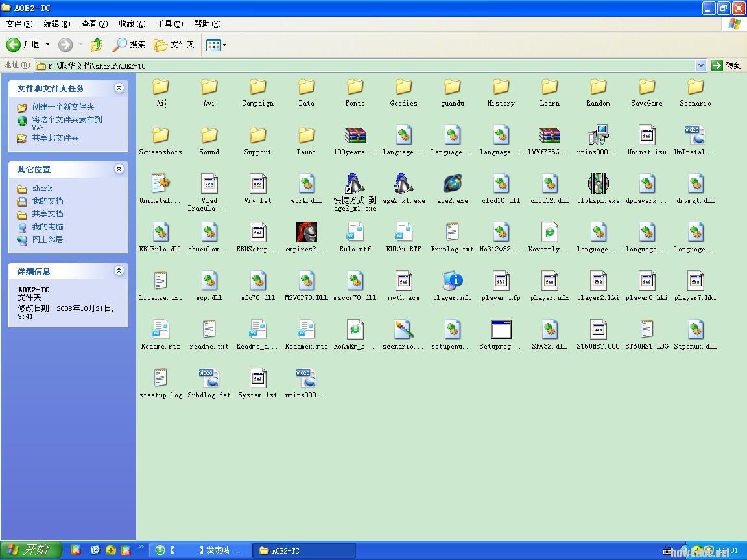Toggle the Folders pane button
Screen dimensions: 747x560
[x=174, y=45]
